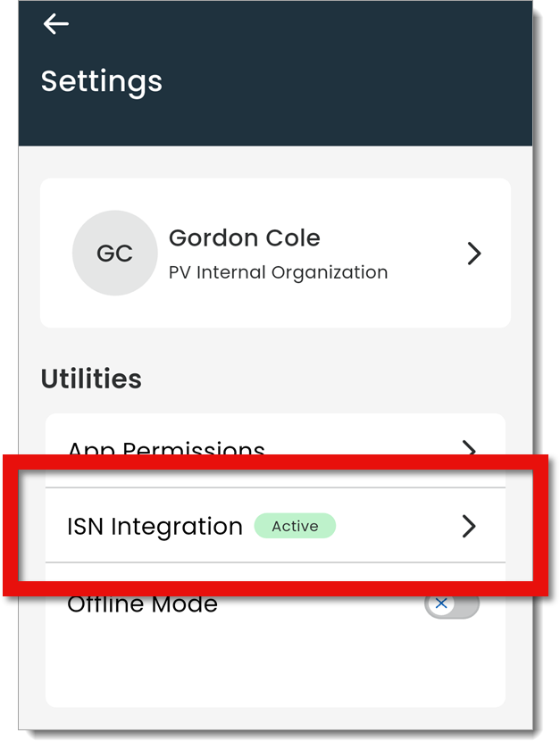Click the green Active status badge
Screen dimensions: 560x741
click(x=295, y=526)
